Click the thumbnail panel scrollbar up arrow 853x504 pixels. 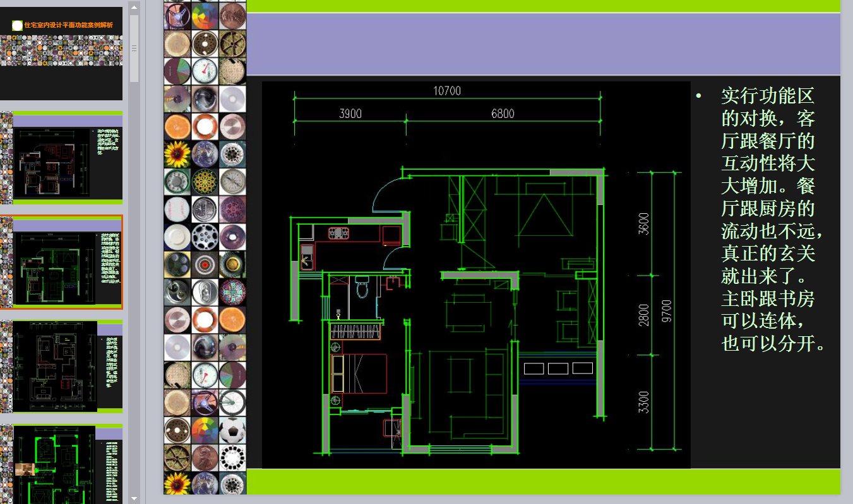coord(134,7)
